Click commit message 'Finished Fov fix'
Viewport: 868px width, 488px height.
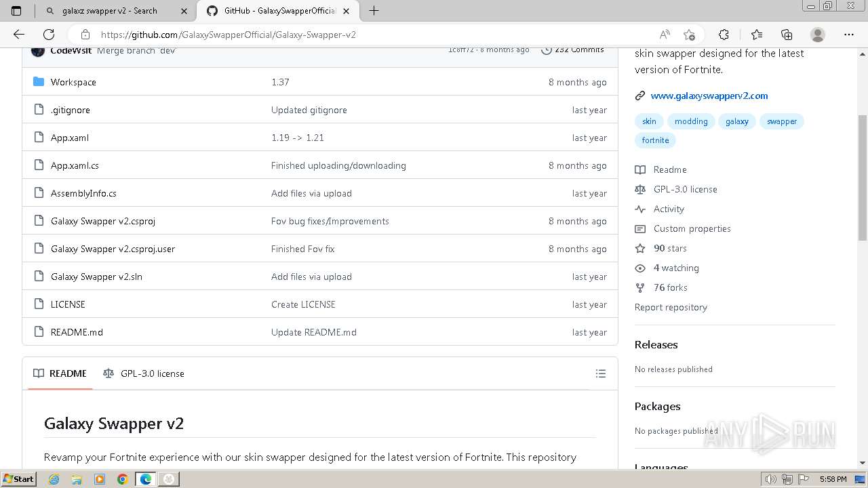(x=302, y=249)
